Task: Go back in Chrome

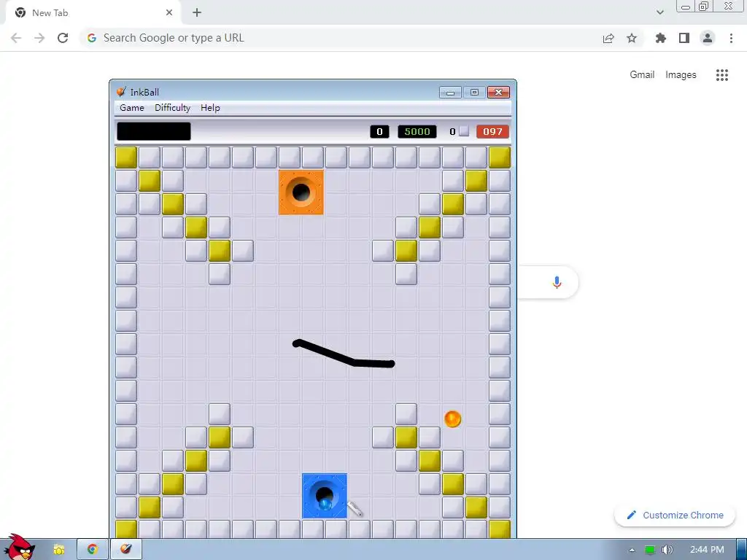Action: [16, 38]
